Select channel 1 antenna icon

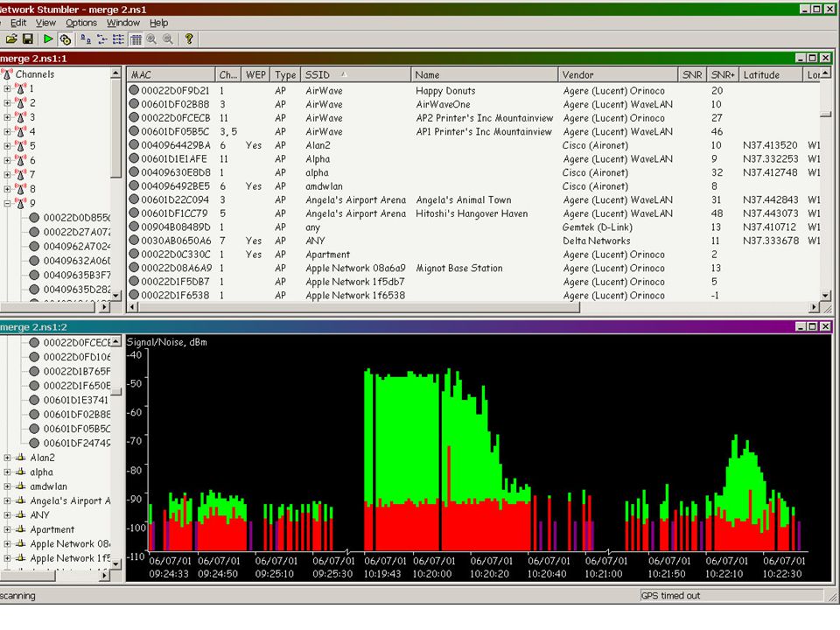pos(20,88)
